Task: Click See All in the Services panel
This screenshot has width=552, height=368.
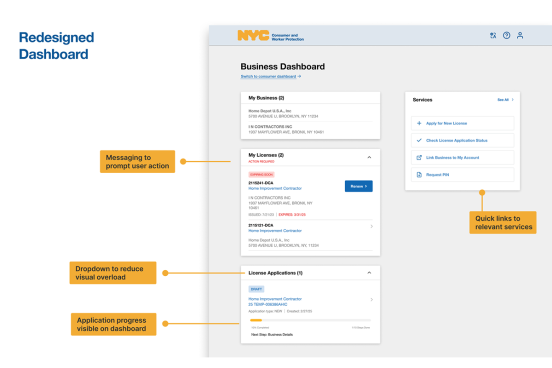Action: pos(505,100)
